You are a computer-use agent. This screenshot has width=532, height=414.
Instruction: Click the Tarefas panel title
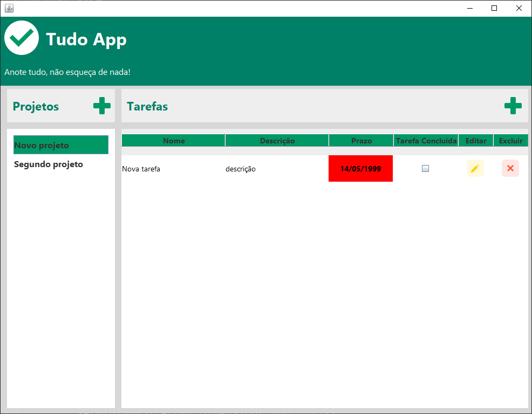point(147,106)
